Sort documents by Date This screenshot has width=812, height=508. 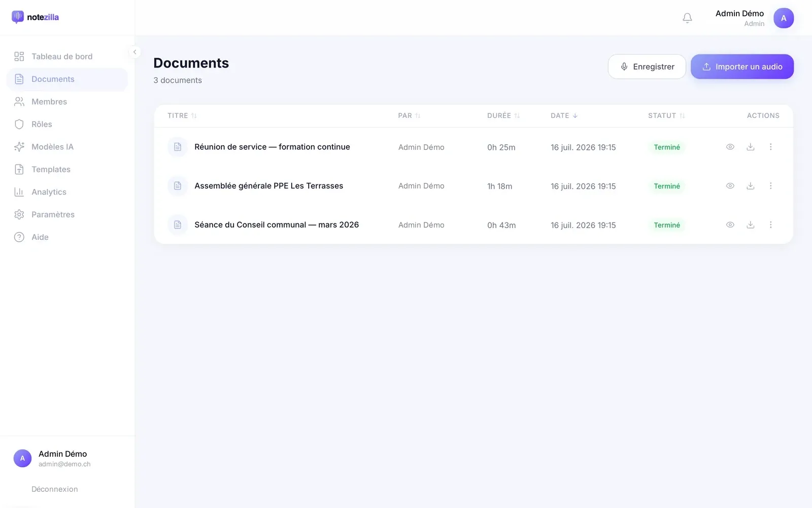[x=564, y=116]
